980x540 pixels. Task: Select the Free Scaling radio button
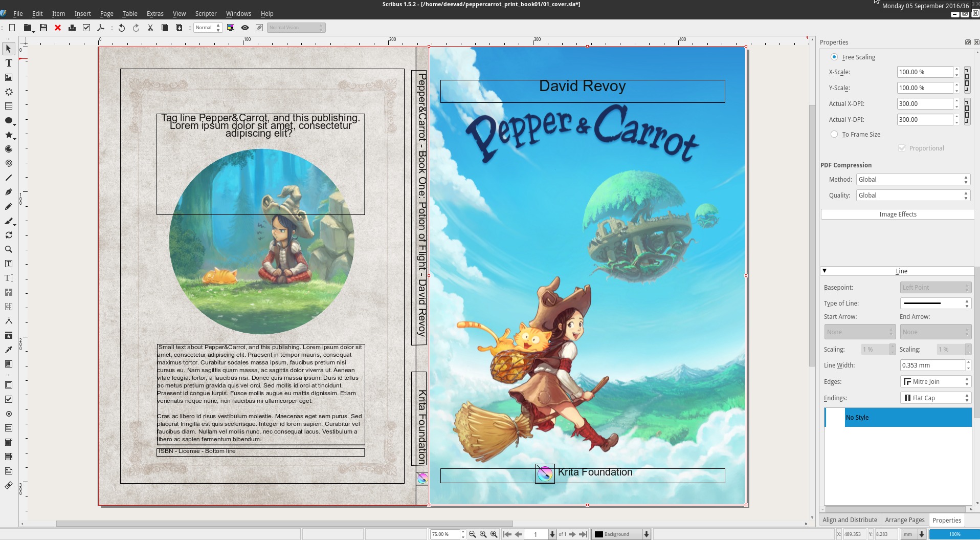834,57
